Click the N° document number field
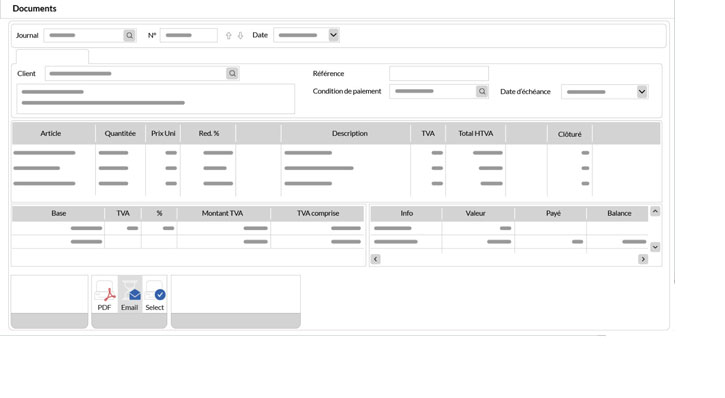The width and height of the screenshot is (725, 398). [x=189, y=35]
